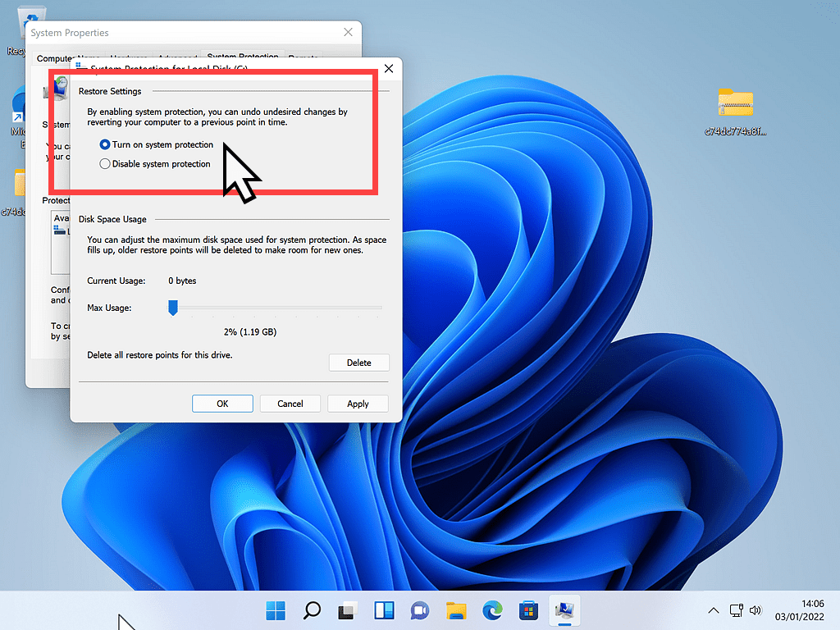Click the network tray icon
Viewport: 840px width, 630px height.
736,610
